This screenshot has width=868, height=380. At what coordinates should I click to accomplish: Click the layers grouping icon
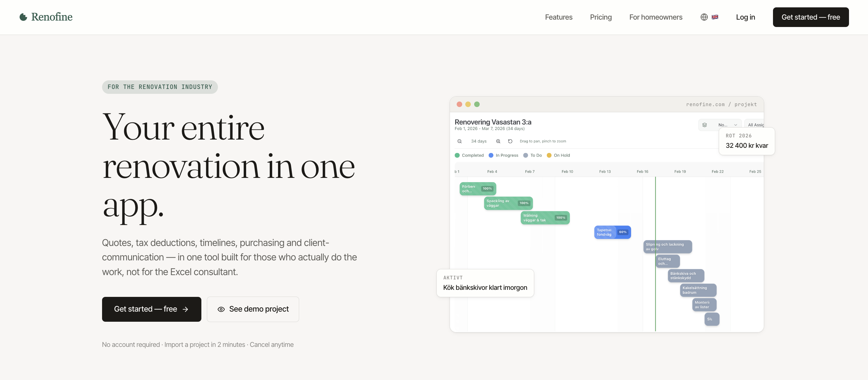[x=704, y=125]
